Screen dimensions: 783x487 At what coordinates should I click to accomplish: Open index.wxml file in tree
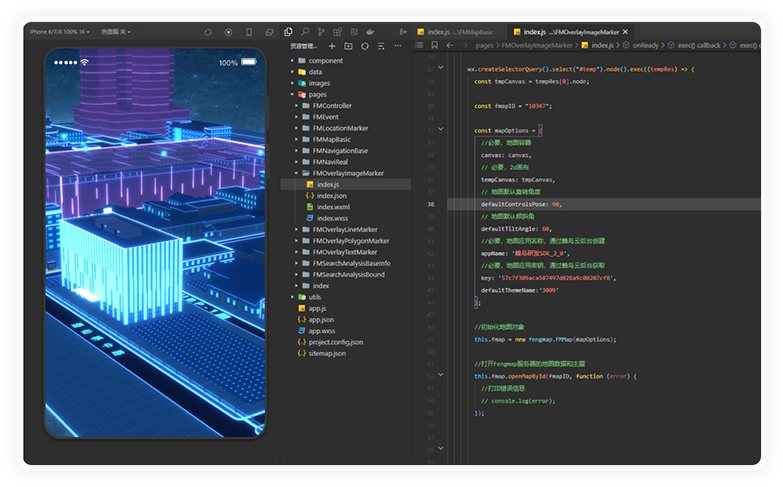332,207
